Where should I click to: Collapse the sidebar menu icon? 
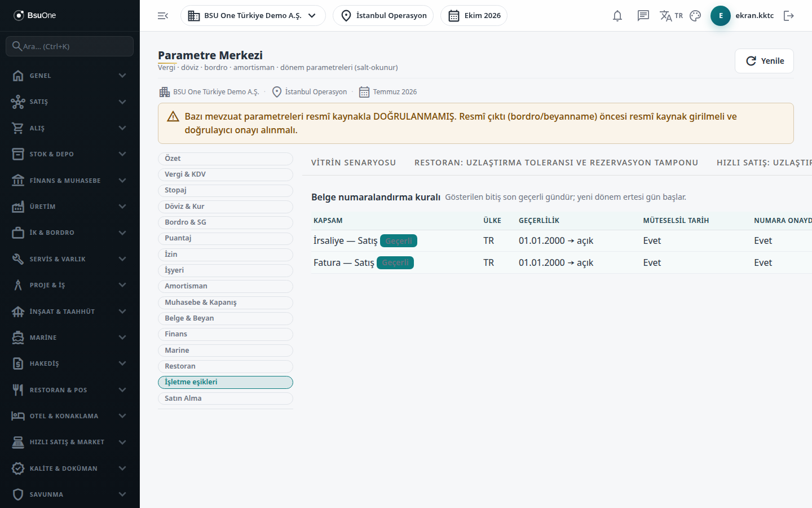(163, 16)
